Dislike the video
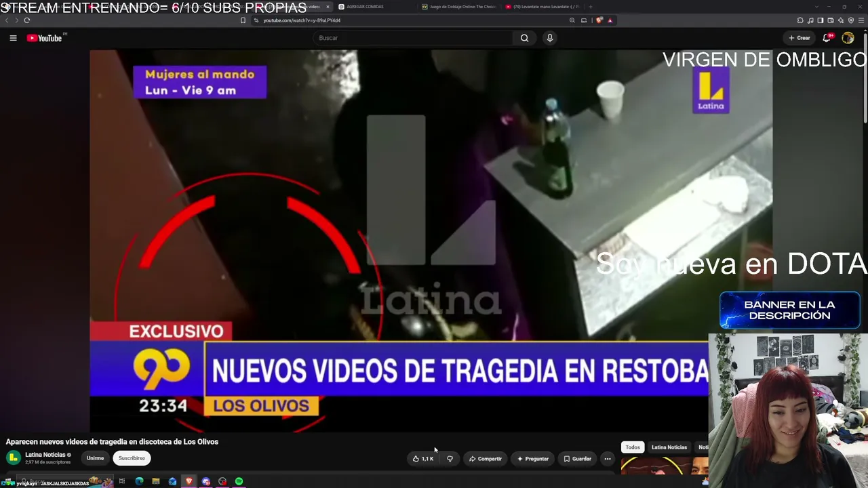 pos(450,459)
